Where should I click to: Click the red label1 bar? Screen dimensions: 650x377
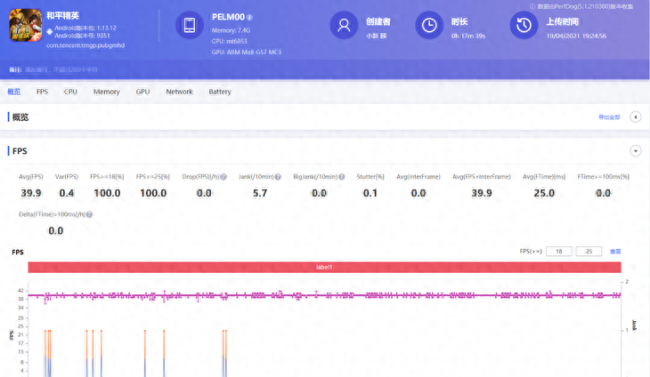click(x=324, y=267)
